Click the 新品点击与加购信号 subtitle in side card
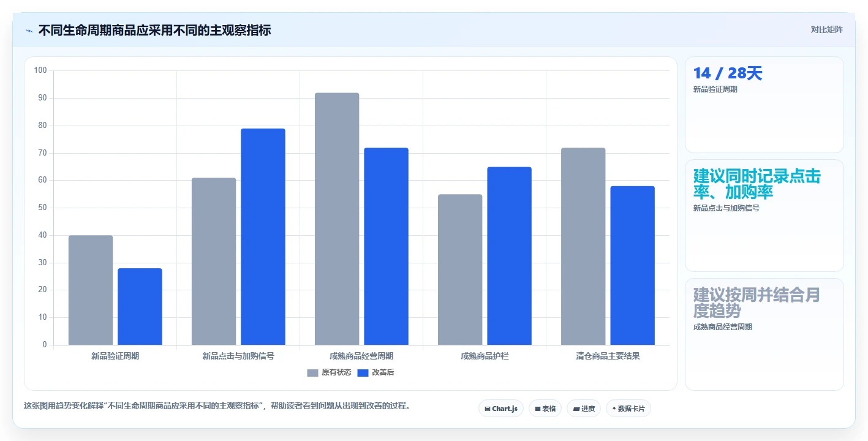The image size is (868, 441). tap(726, 208)
